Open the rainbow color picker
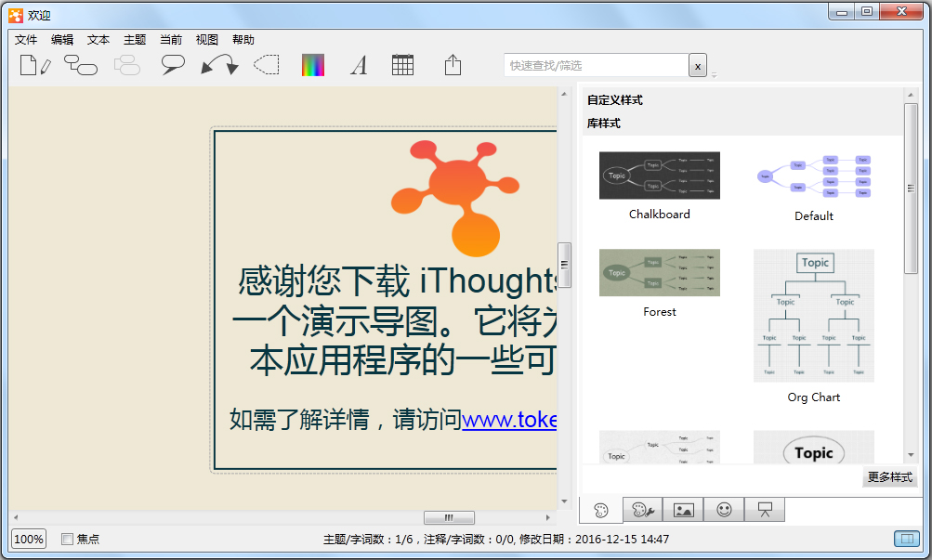Screen dimensions: 932x560 click(312, 65)
